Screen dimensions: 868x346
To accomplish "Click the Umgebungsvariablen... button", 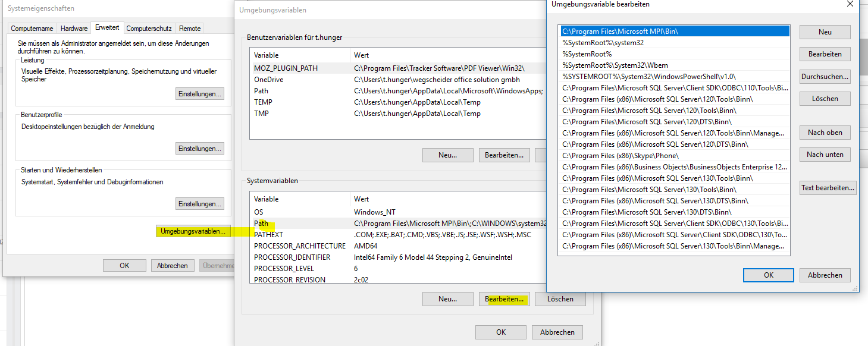I will [192, 231].
